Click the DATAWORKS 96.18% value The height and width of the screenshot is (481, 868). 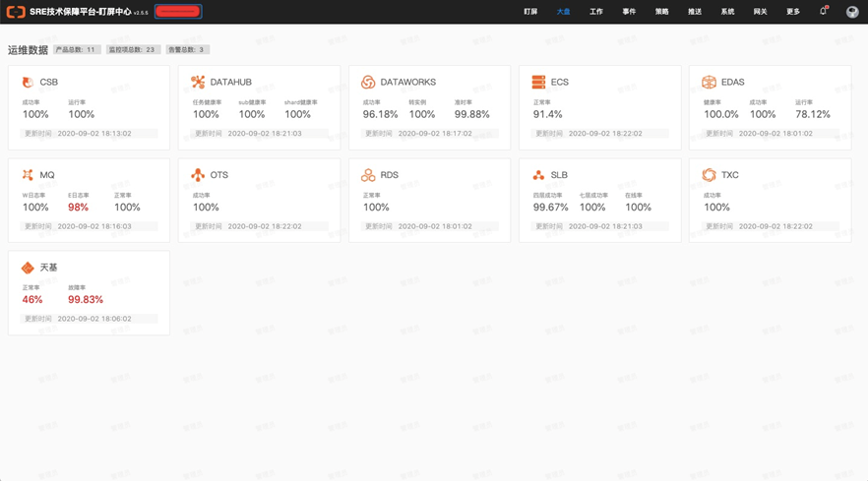click(x=380, y=114)
